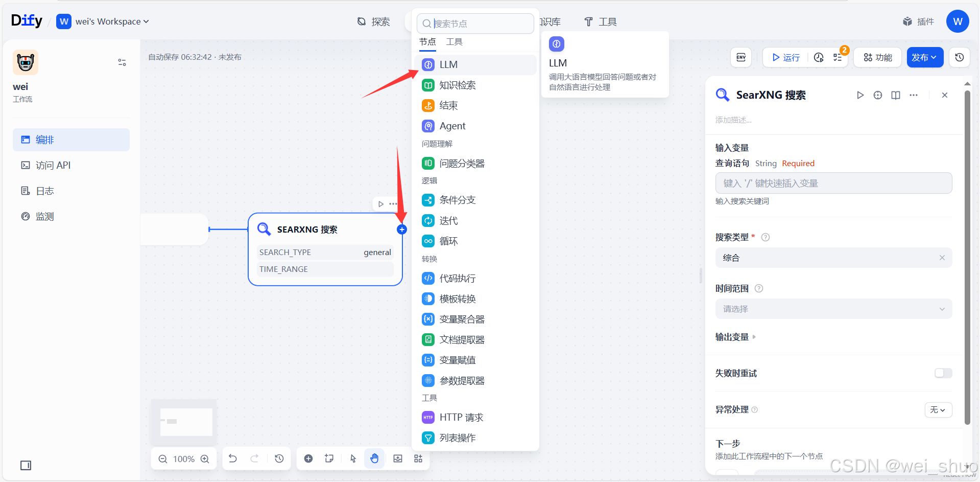Switch to the 工具 tab in node picker
Image resolution: width=980 pixels, height=482 pixels.
pos(453,42)
